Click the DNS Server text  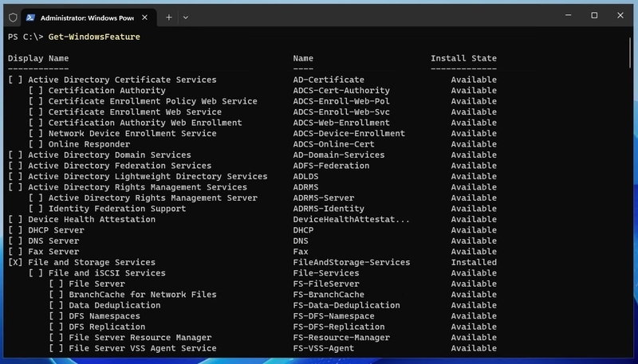coord(53,241)
